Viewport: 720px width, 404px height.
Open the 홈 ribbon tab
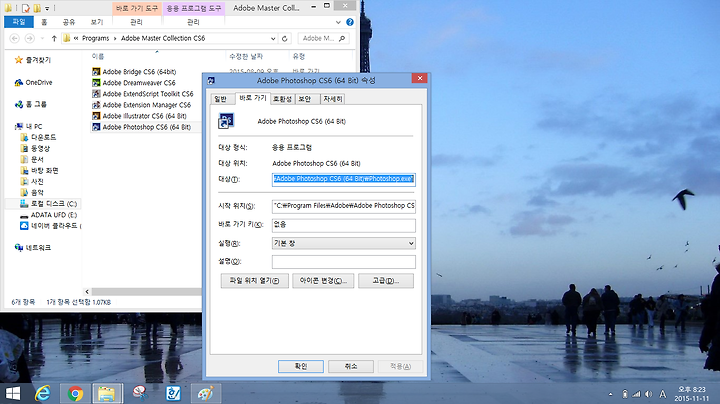44,22
